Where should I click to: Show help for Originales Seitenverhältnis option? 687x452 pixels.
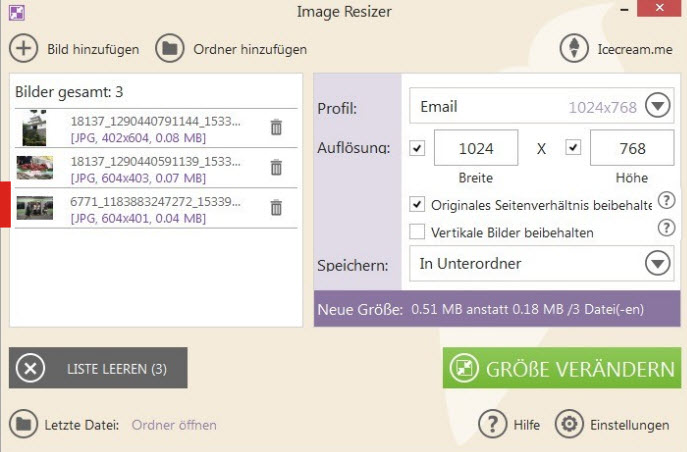[666, 201]
